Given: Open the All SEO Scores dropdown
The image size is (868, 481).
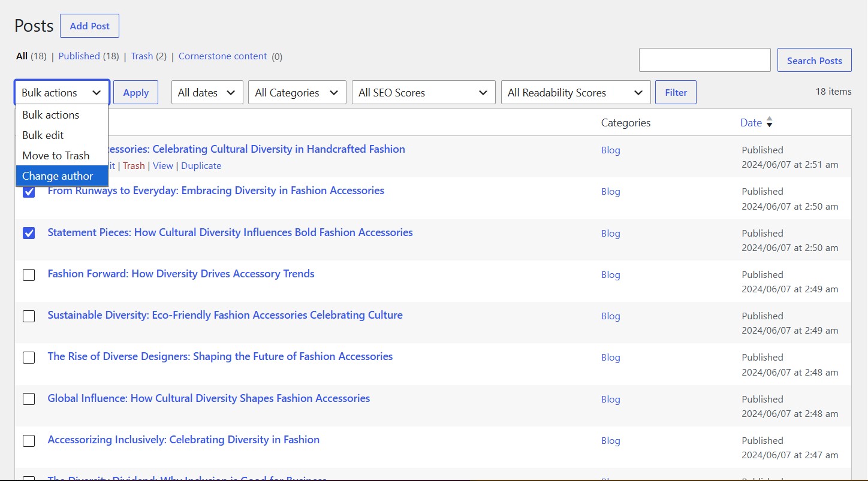Looking at the screenshot, I should (424, 92).
